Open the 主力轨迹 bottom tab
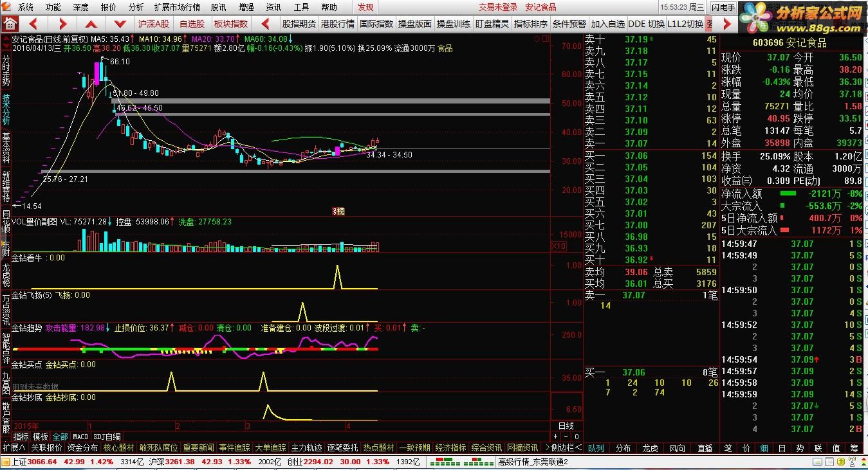 coord(306,447)
